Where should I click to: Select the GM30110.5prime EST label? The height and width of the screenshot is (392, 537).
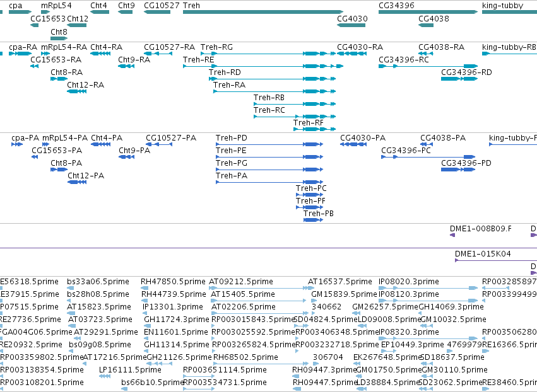point(455,370)
